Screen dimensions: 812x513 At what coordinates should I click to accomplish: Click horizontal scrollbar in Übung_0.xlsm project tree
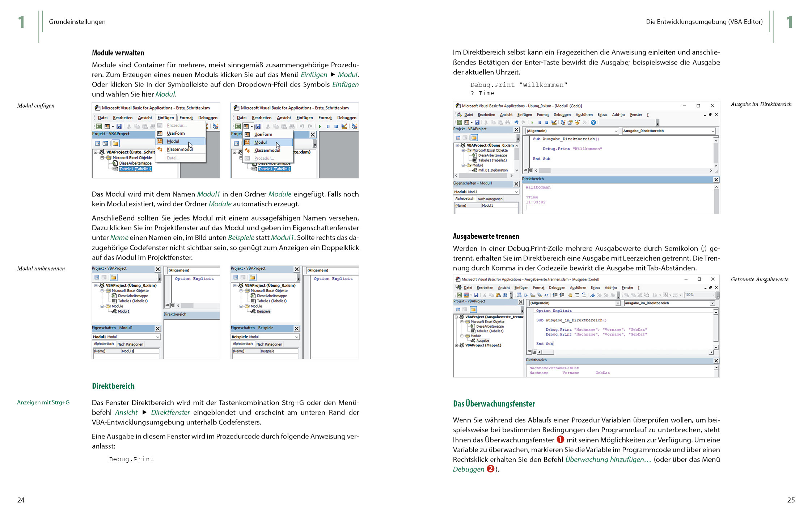[483, 176]
